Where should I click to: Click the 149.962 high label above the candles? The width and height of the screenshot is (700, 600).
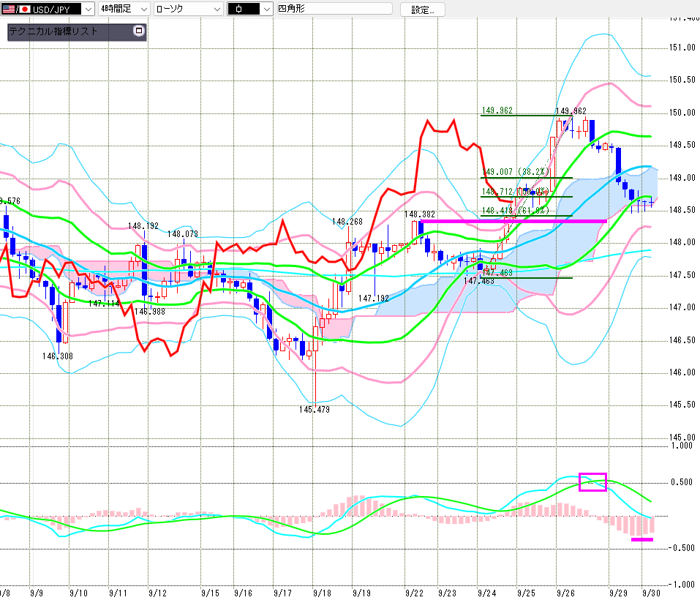pos(571,111)
